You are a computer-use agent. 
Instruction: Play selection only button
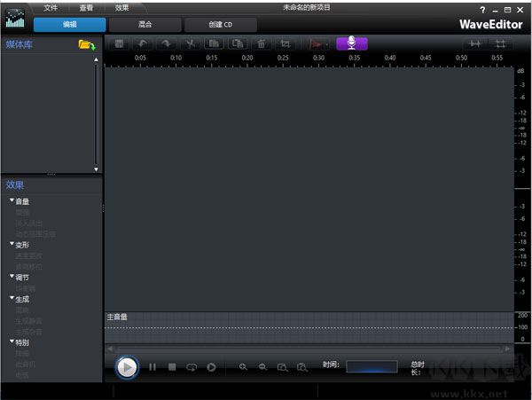pos(211,367)
